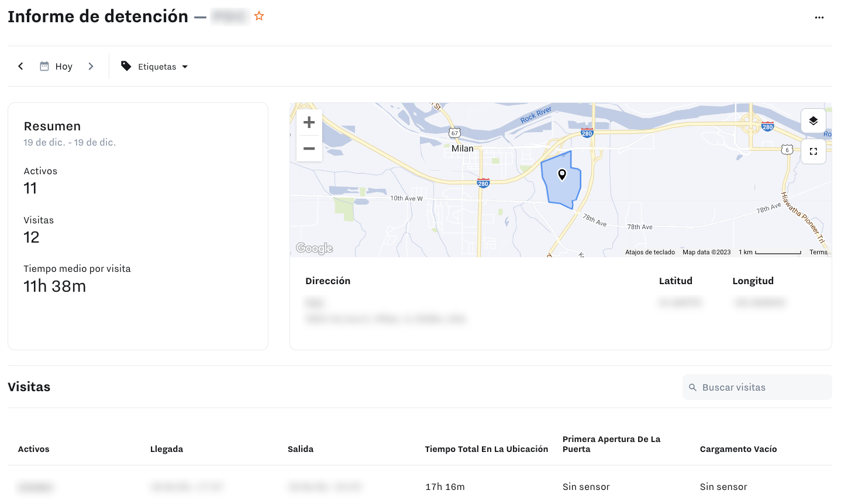Toggle fullscreen map view
This screenshot has height=504, width=841.
[813, 151]
